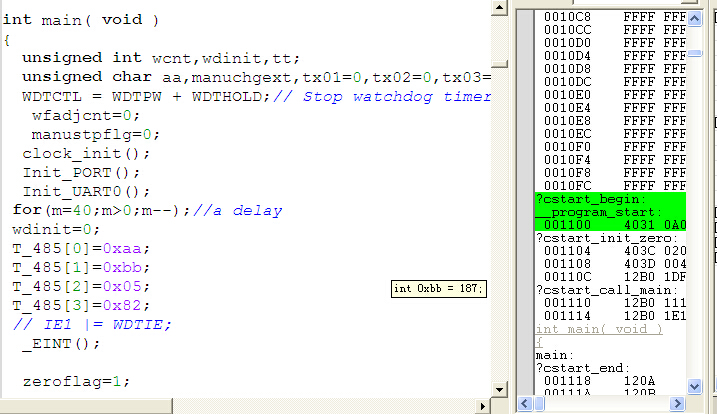Select disassembly address 0010D0
This screenshot has width=717, height=414.
pyautogui.click(x=567, y=43)
